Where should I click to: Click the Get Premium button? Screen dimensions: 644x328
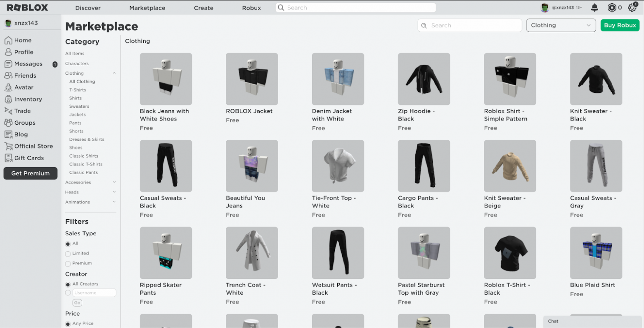[31, 173]
